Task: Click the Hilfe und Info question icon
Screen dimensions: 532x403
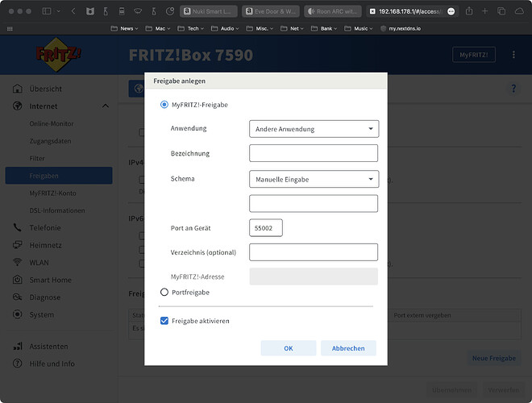Action: point(17,364)
